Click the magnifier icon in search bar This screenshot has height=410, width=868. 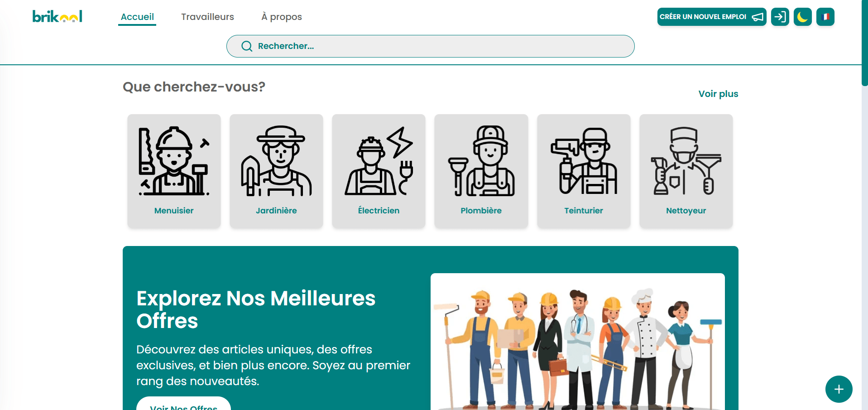247,46
